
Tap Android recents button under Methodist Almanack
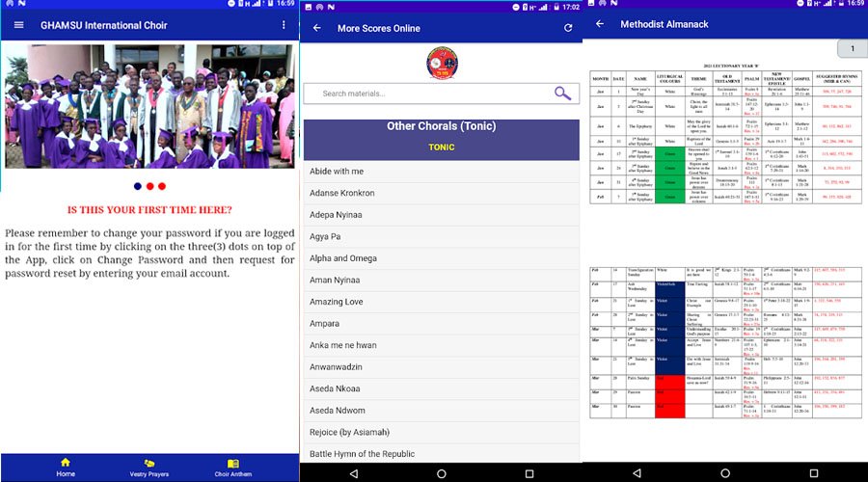[814, 473]
